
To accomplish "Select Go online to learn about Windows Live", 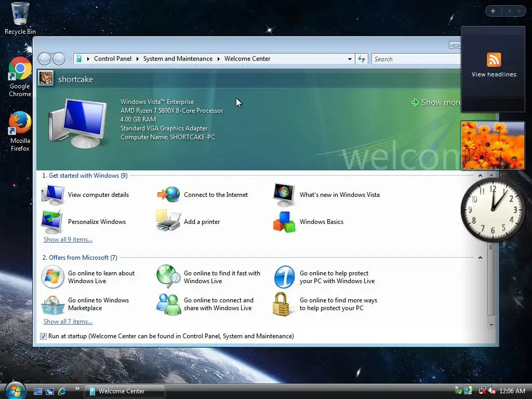I will coord(88,277).
